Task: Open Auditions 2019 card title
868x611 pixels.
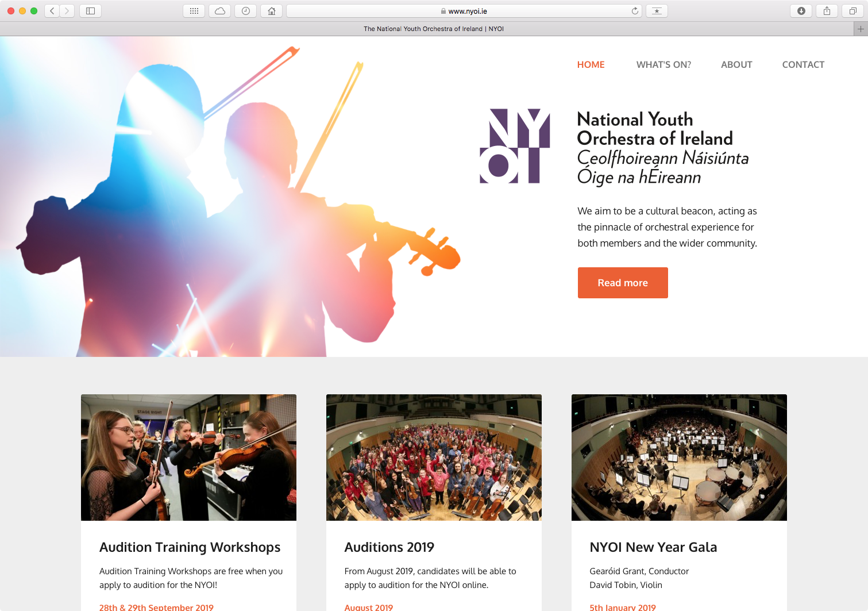Action: 389,547
